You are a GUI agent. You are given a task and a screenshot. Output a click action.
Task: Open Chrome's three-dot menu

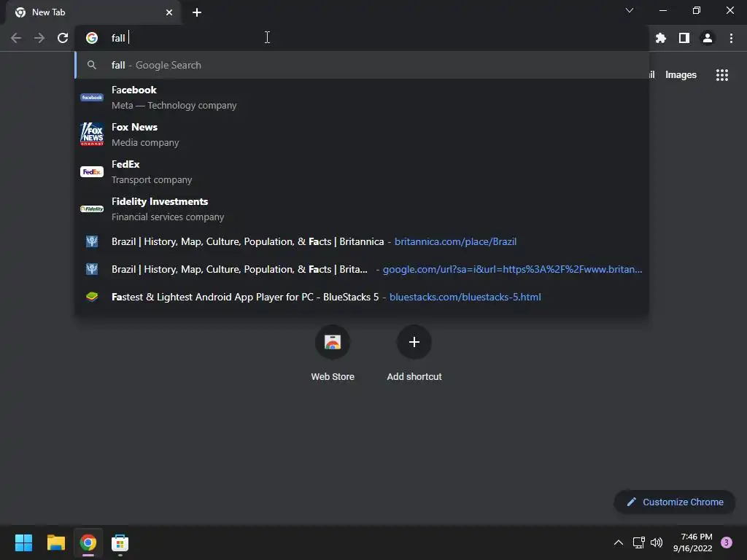(x=731, y=38)
